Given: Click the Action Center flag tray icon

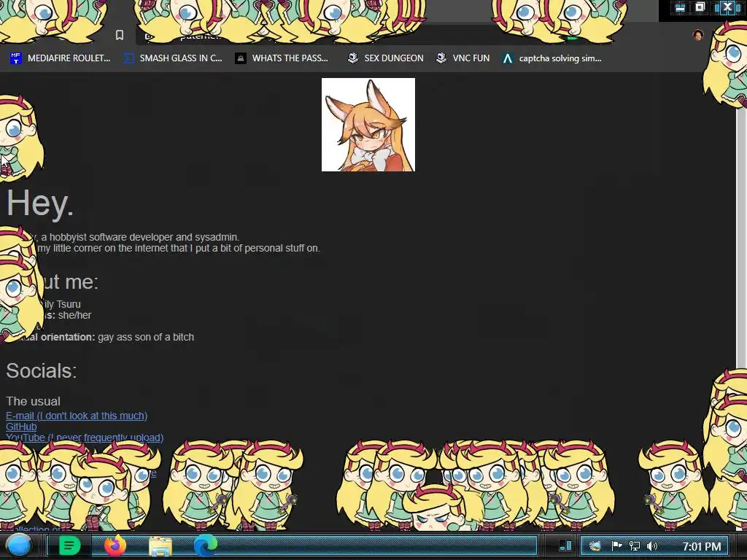Looking at the screenshot, I should [x=616, y=546].
